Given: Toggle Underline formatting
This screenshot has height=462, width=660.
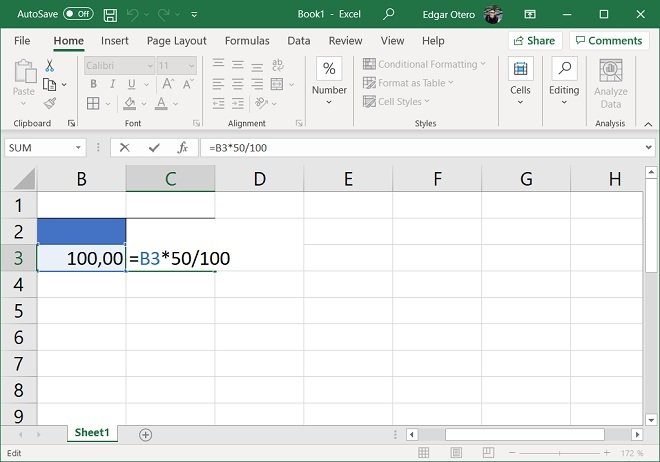Looking at the screenshot, I should click(131, 84).
